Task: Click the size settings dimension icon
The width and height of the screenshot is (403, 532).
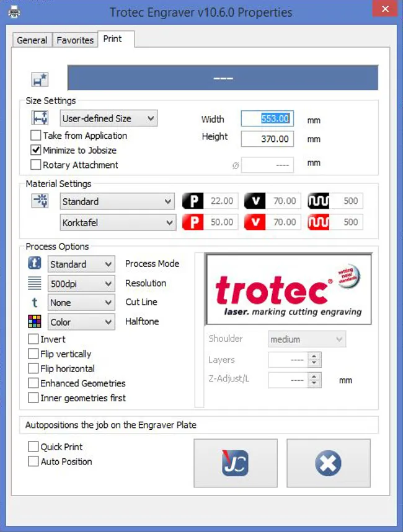Action: click(40, 118)
